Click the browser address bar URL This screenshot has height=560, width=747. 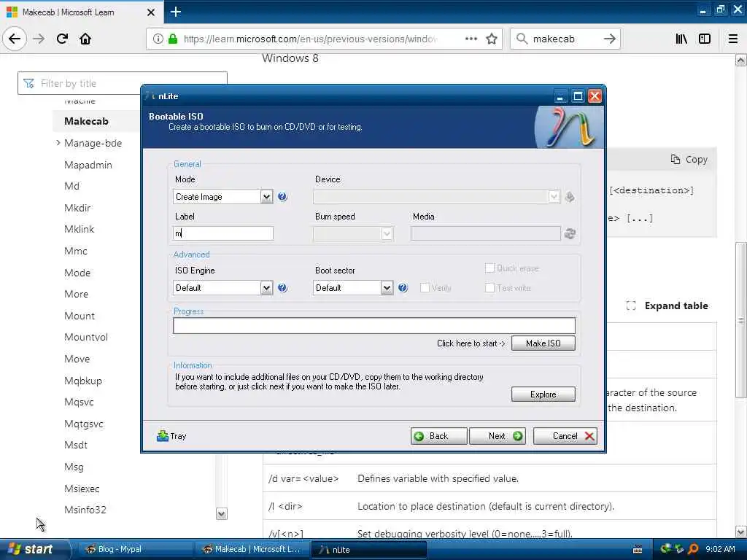(x=309, y=39)
